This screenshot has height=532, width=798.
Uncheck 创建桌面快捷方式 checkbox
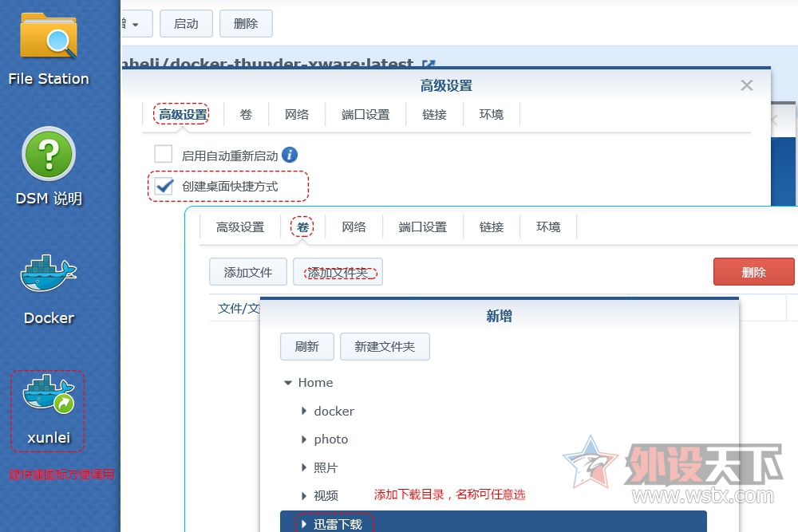[164, 186]
